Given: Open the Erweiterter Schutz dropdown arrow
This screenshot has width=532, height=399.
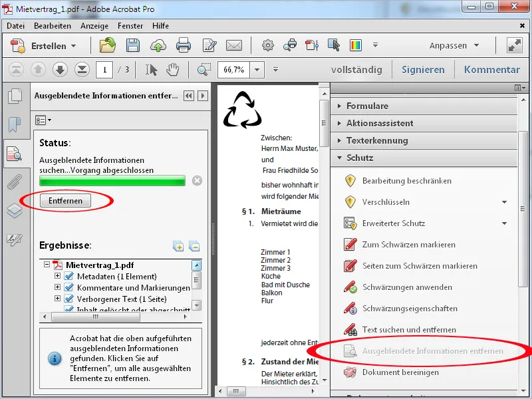Looking at the screenshot, I should (505, 223).
